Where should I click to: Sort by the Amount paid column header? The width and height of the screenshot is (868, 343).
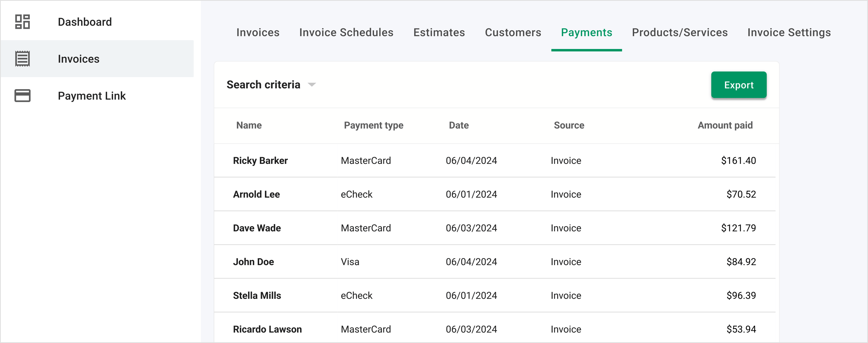[x=725, y=125]
